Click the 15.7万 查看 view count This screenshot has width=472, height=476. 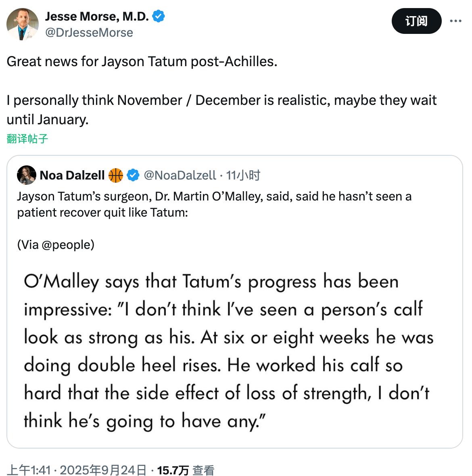[x=186, y=470]
